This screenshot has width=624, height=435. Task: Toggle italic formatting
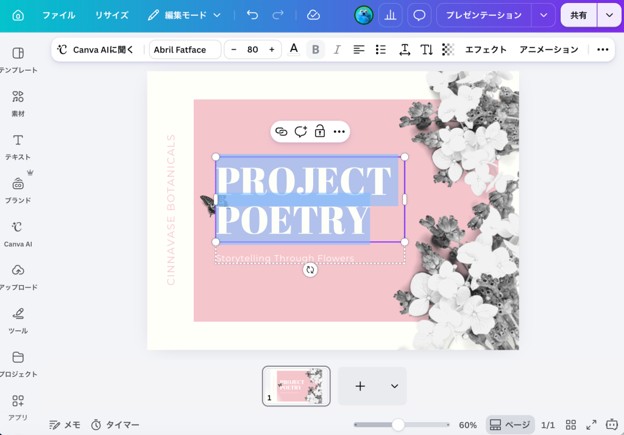tap(337, 50)
